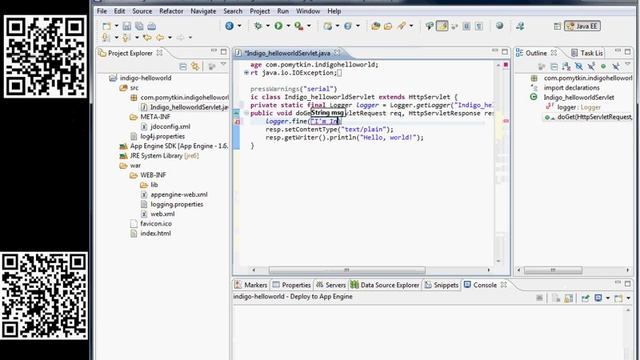Click the editor vertical scroll down arrow
640x360 pixels.
click(498, 261)
